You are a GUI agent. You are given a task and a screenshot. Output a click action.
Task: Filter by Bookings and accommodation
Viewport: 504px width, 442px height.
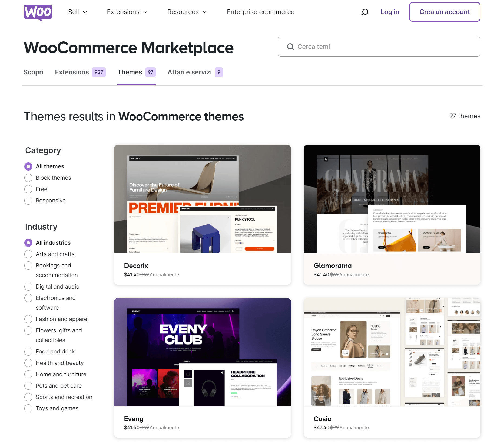click(x=28, y=266)
